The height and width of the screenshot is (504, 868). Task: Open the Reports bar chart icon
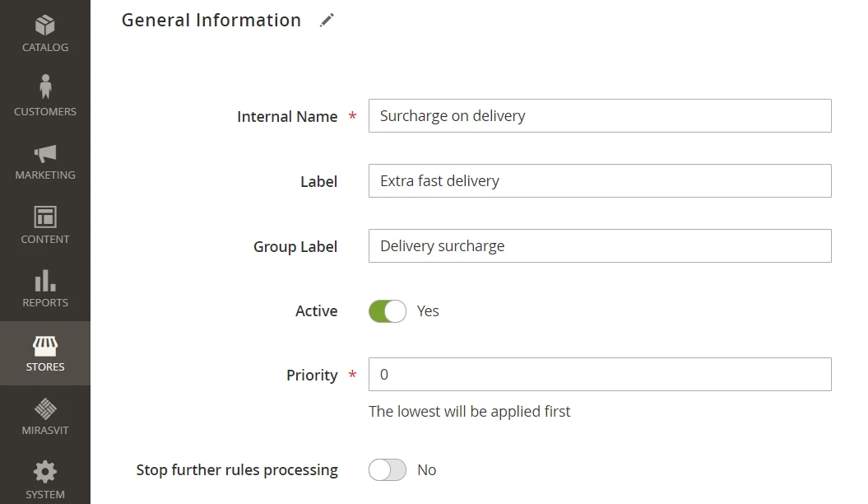pos(45,281)
